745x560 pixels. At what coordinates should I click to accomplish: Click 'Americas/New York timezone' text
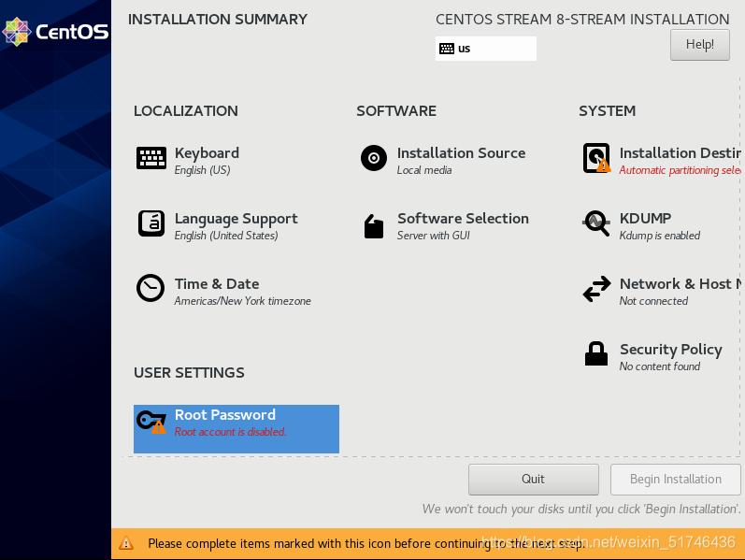[x=242, y=301]
